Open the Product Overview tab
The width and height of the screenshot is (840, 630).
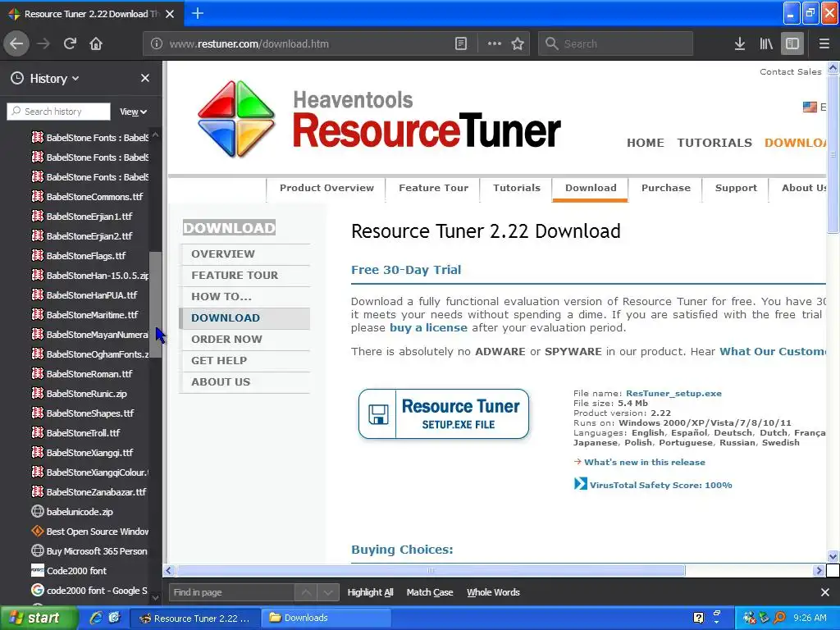326,188
